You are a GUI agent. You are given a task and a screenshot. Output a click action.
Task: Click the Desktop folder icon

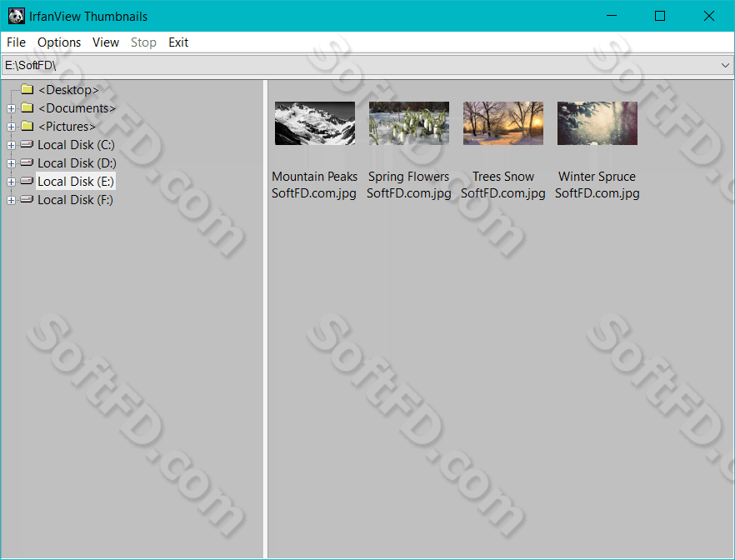27,89
